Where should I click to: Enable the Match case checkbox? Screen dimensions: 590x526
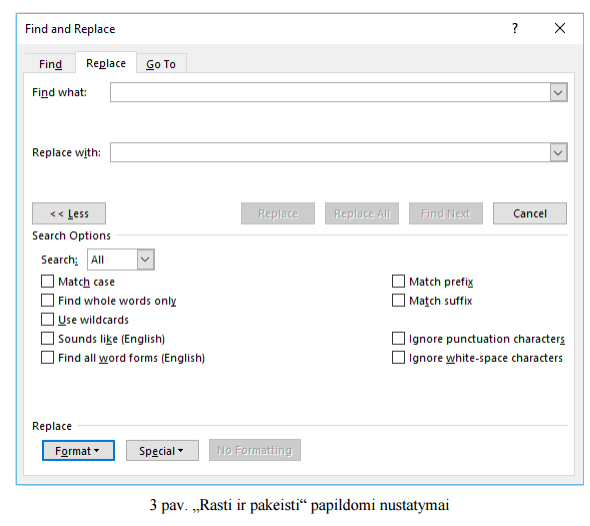pos(47,281)
